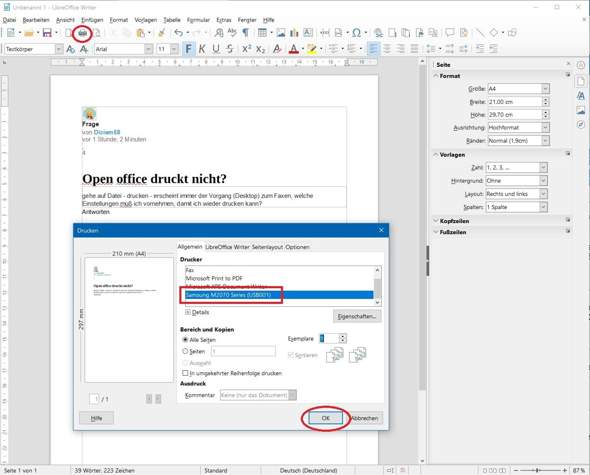Open the 'Ausrichtung' Hochformat dropdown

[x=546, y=128]
